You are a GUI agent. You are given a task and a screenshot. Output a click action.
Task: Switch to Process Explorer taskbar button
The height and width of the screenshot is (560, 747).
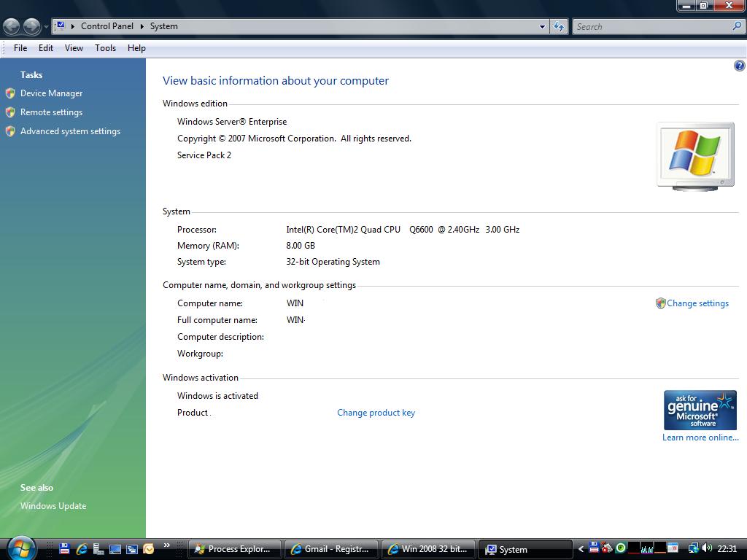coord(234,550)
